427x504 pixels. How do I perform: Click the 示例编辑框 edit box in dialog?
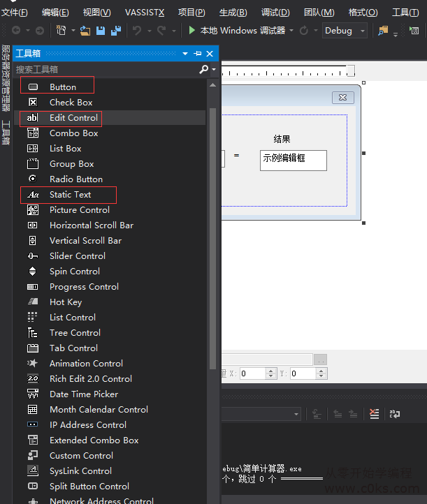point(293,160)
